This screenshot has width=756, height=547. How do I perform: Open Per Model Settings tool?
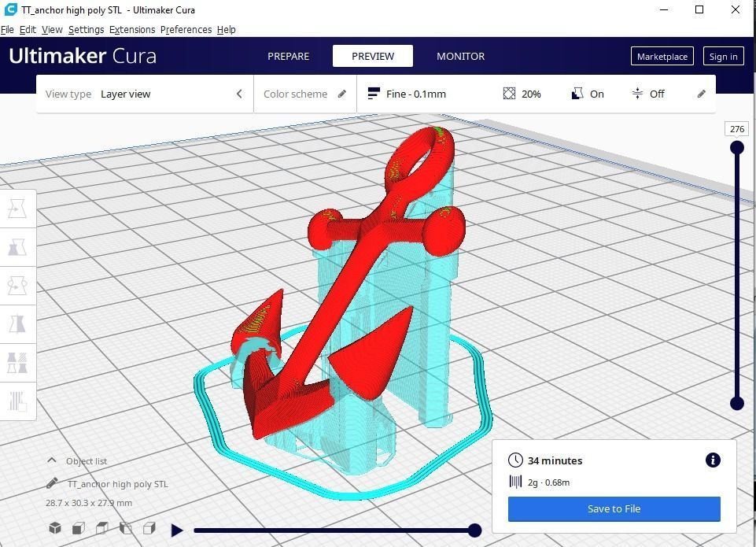(17, 363)
